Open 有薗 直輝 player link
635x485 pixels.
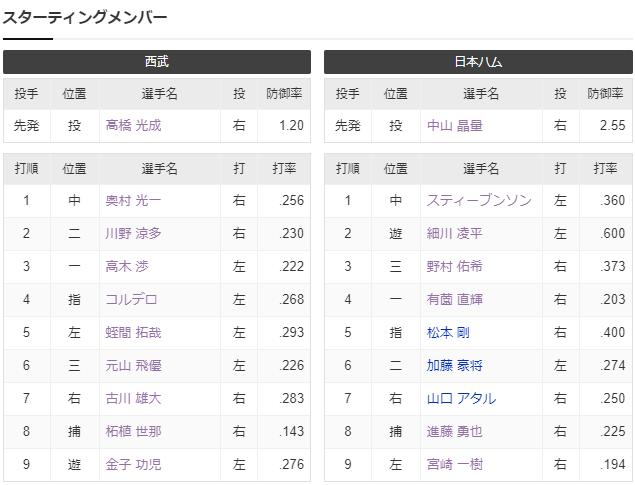click(454, 300)
